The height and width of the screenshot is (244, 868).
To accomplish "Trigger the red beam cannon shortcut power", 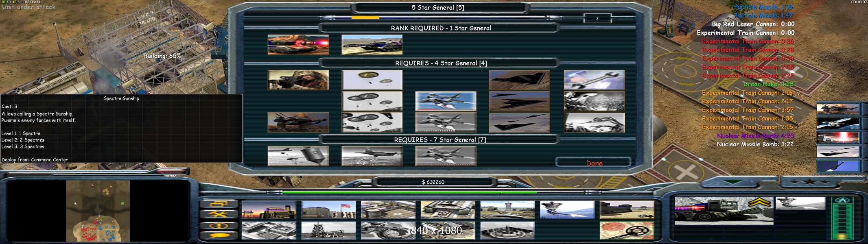I will point(838,137).
